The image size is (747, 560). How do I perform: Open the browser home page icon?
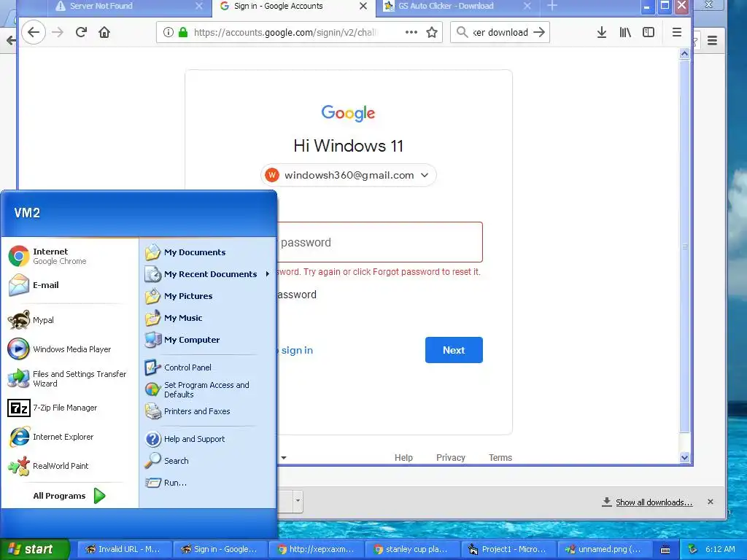pyautogui.click(x=104, y=32)
